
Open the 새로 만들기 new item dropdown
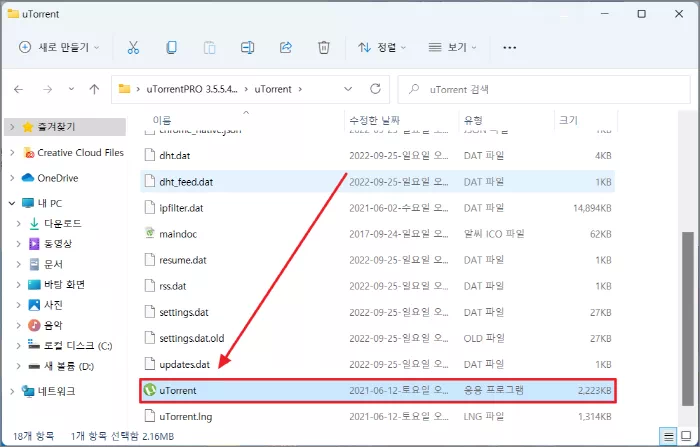(58, 47)
